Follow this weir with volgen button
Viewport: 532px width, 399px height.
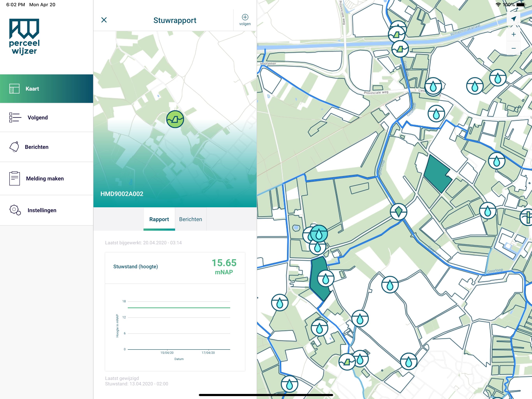245,20
